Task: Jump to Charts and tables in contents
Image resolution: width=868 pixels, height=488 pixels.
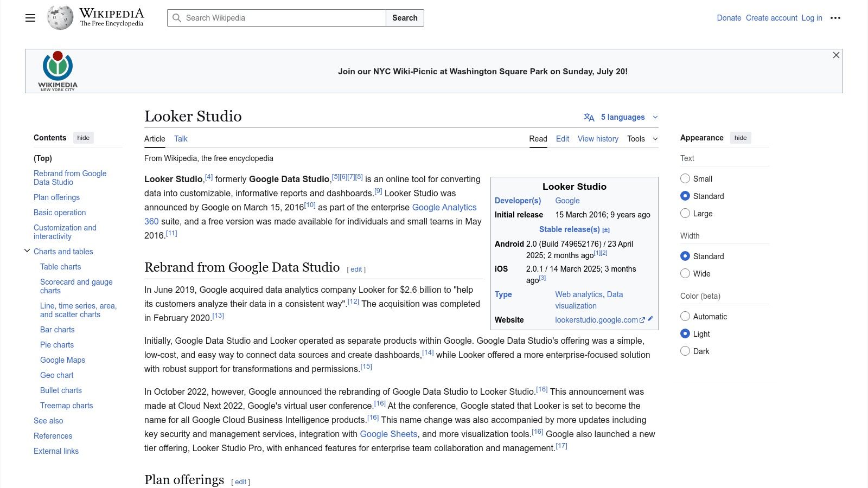Action: click(x=63, y=252)
